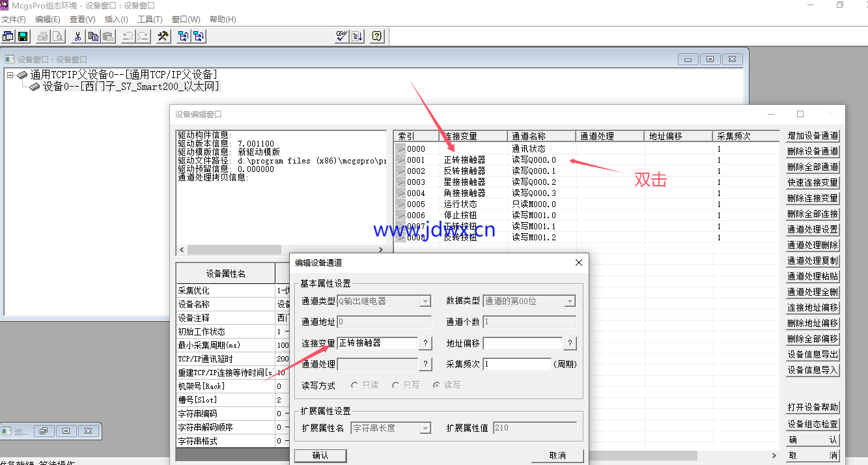The width and height of the screenshot is (868, 465).
Task: Click the channel icon of row 0006
Action: [401, 216]
